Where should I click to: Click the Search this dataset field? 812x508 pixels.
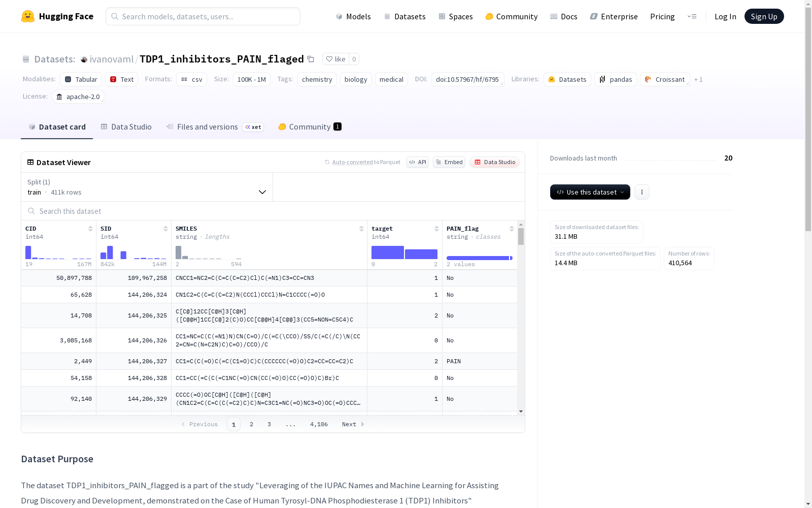point(273,211)
